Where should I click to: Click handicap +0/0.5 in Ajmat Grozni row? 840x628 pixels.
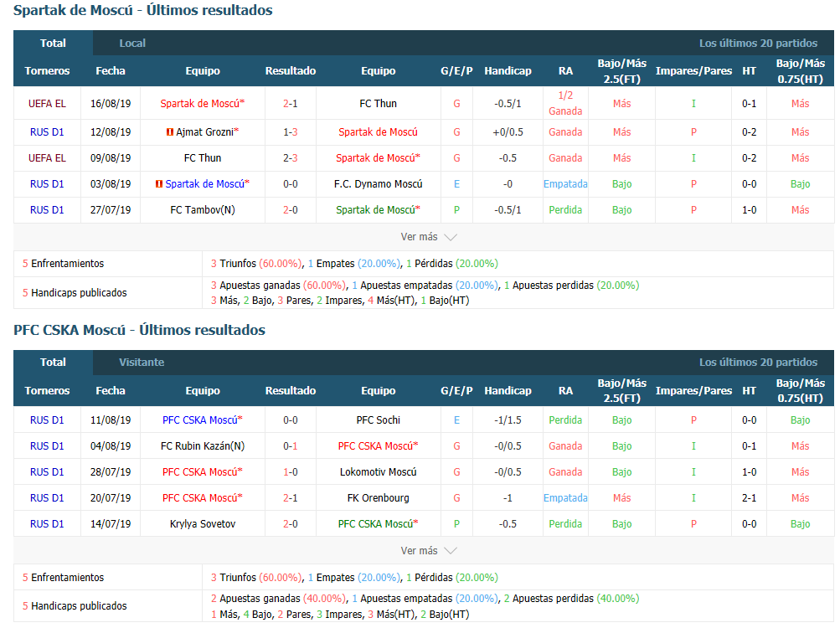(x=508, y=131)
